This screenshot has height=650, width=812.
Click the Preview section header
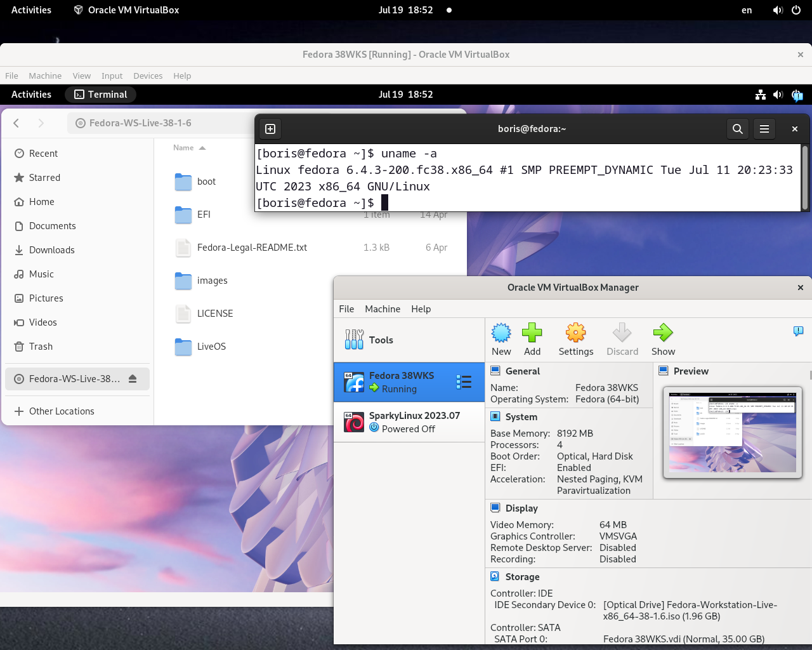pos(691,371)
